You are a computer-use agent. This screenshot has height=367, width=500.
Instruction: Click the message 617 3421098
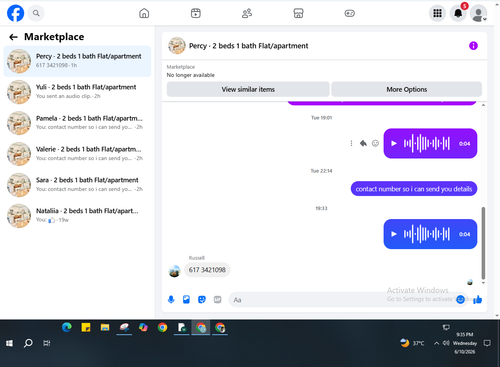tap(207, 270)
